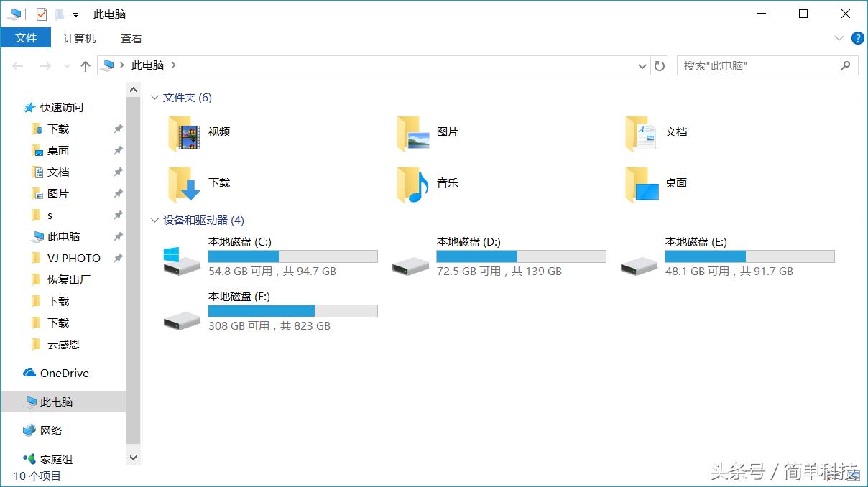Click the Help question-mark icon
Image resolution: width=868 pixels, height=487 pixels.
coord(858,38)
